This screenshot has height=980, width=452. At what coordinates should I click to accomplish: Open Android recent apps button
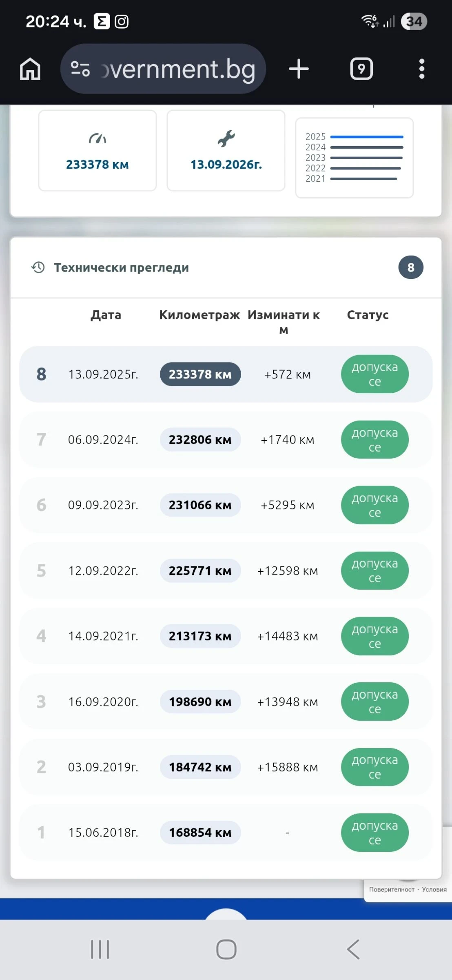coord(100,949)
